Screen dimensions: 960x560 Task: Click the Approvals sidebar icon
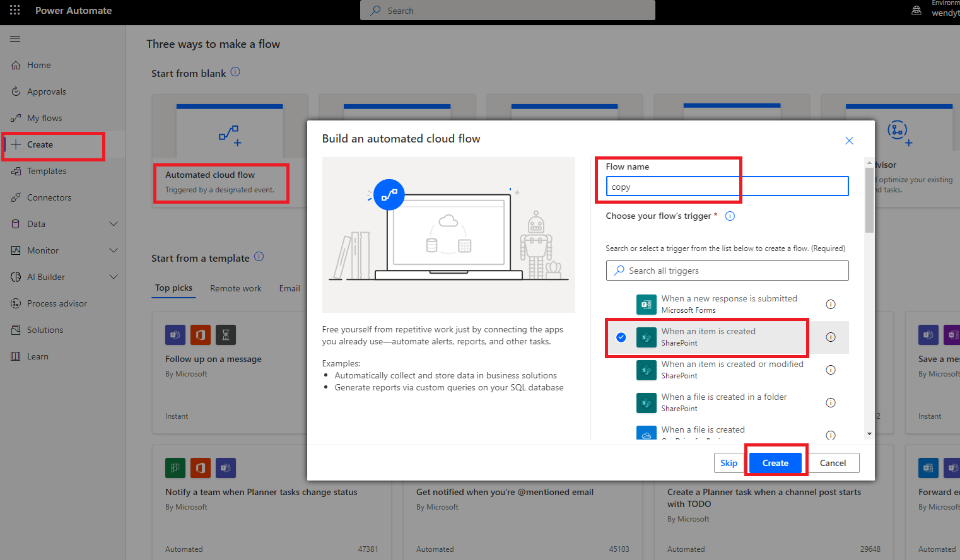tap(16, 91)
